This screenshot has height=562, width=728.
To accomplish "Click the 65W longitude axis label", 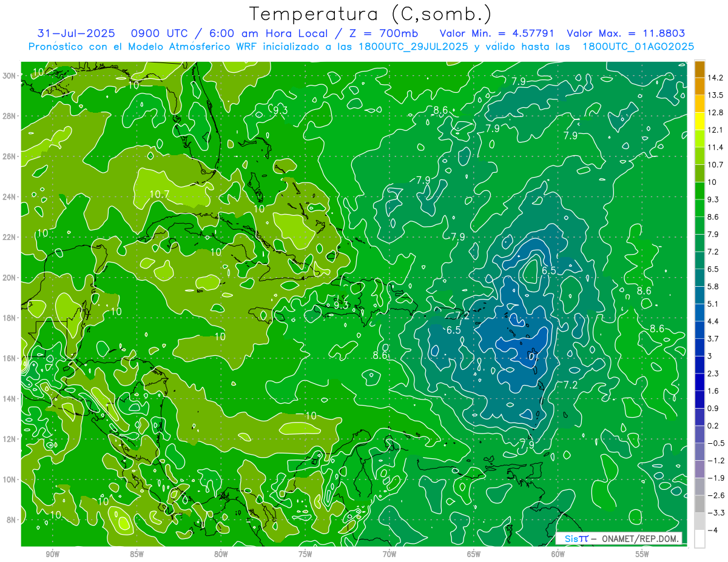I will [x=474, y=554].
